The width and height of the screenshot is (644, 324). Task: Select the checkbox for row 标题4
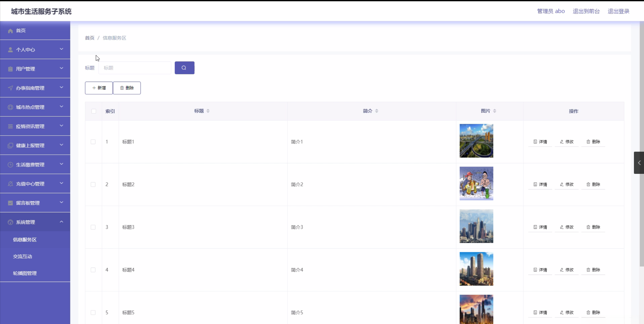coord(93,270)
